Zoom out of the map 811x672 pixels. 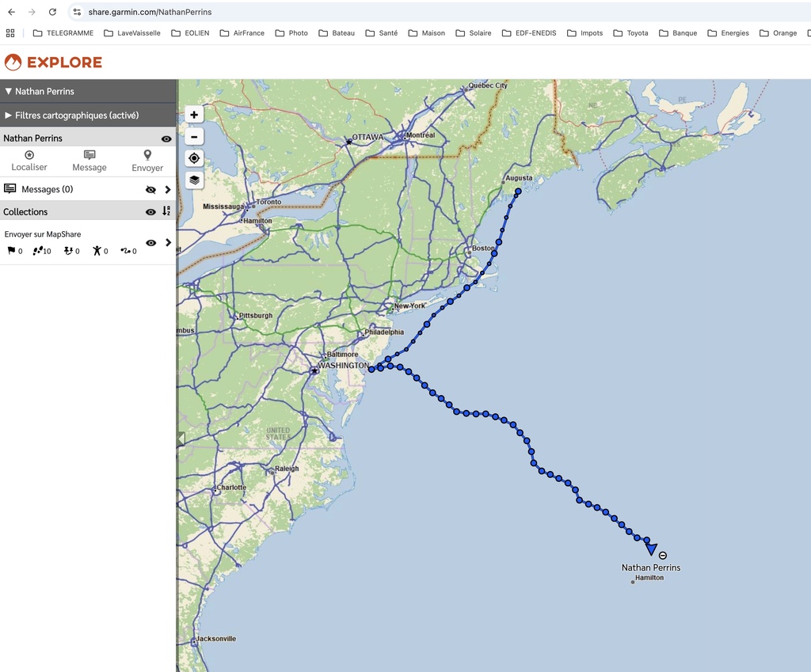(x=194, y=136)
